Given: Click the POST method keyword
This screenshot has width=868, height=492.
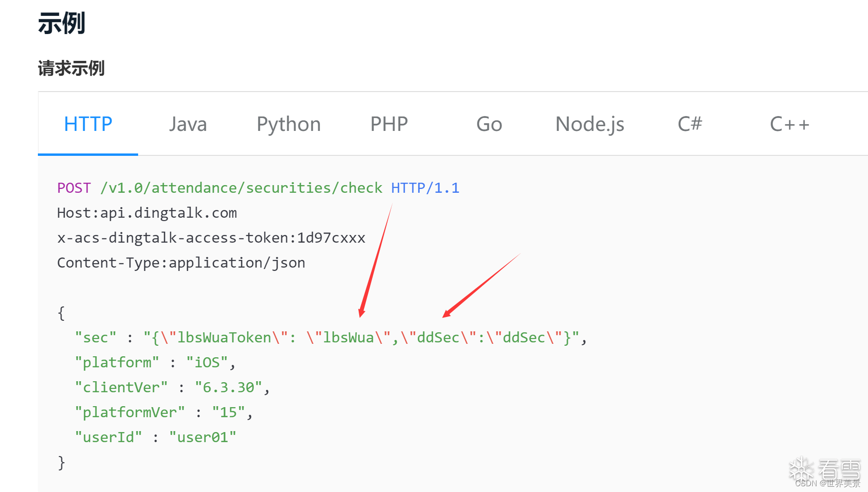Looking at the screenshot, I should 74,188.
